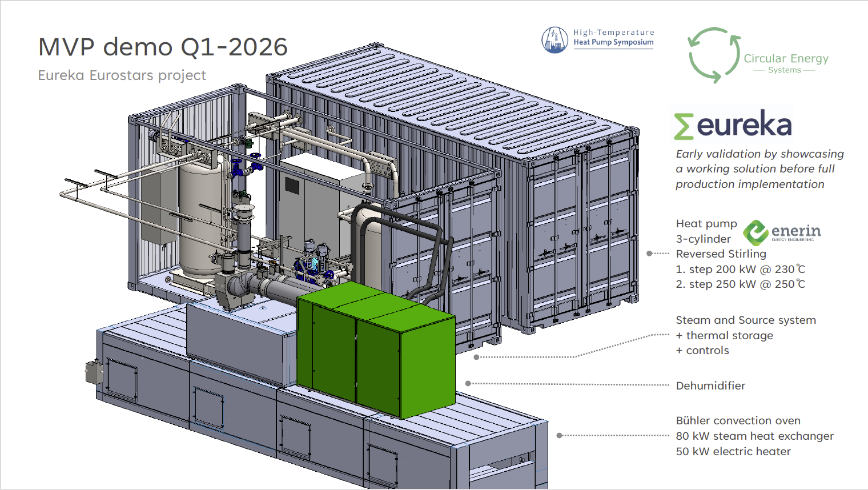868x490 pixels.
Task: Click '1. step 200 kW @ 230℃' line
Action: click(741, 269)
